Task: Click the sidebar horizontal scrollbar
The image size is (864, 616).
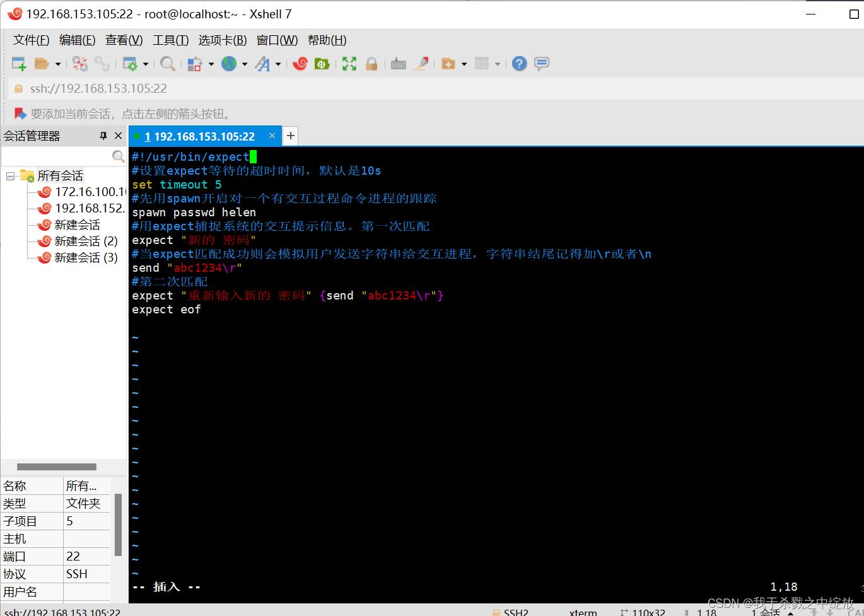Action: [x=57, y=467]
